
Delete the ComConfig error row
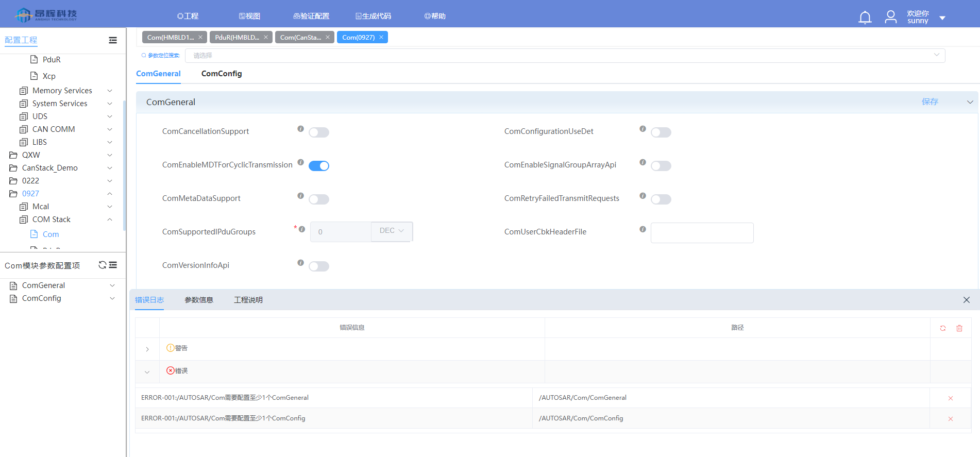tap(951, 419)
